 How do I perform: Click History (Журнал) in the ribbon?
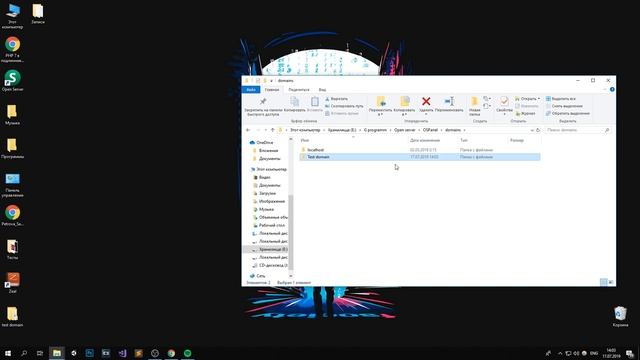click(x=525, y=113)
